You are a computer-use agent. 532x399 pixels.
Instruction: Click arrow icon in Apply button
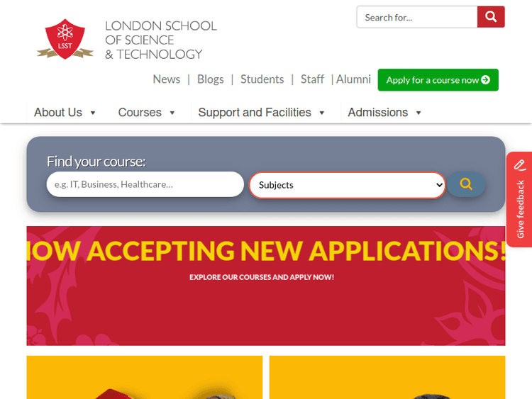pyautogui.click(x=485, y=79)
